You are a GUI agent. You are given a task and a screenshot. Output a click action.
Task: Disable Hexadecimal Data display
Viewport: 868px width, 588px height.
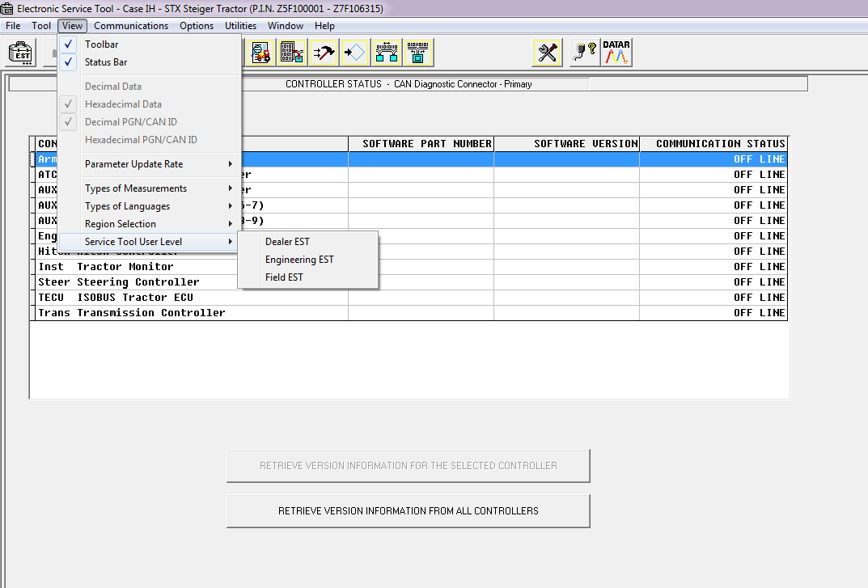coord(123,104)
